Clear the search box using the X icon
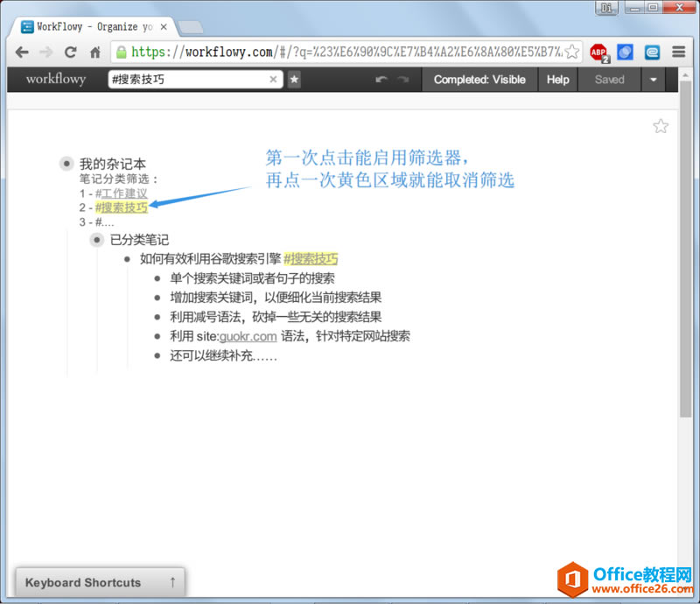 274,80
